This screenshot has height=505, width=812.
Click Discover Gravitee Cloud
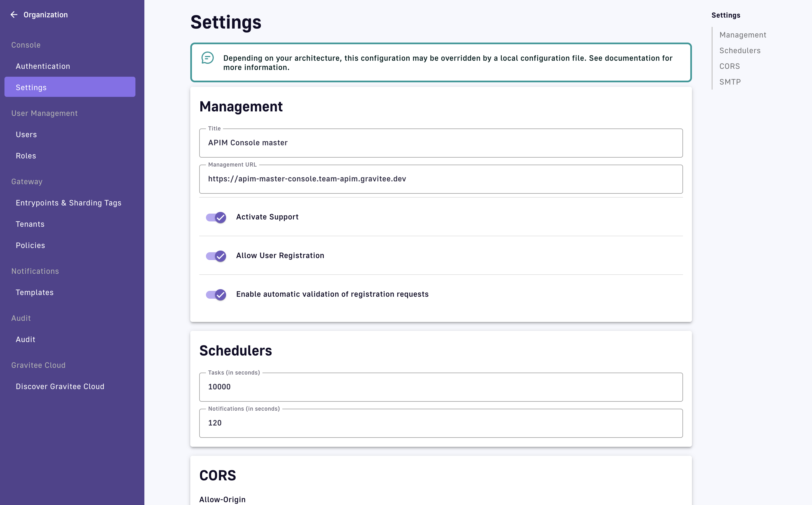tap(60, 386)
